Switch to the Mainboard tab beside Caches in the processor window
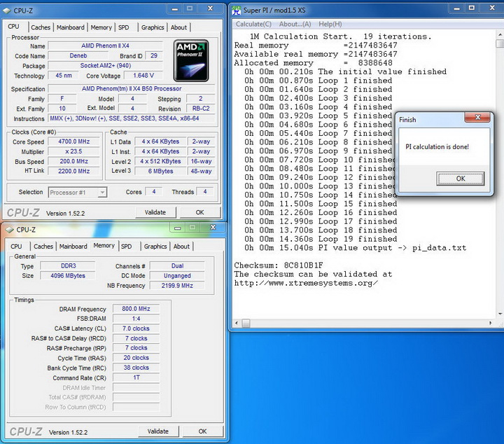This screenshot has width=504, height=444. pyautogui.click(x=71, y=27)
